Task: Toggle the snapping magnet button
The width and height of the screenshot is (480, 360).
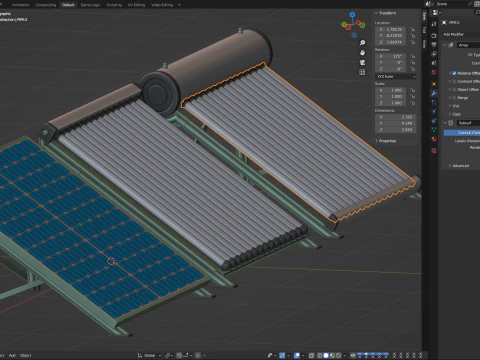Action: pos(179,355)
